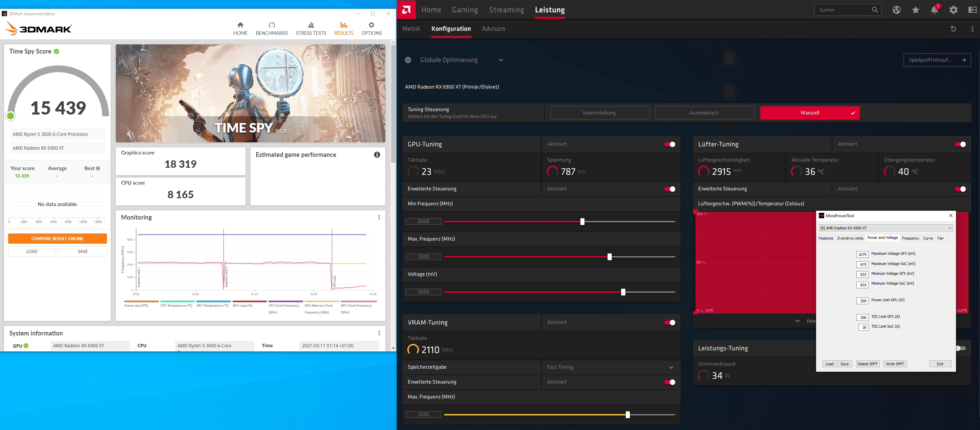Click the Best score info icon

[98, 168]
